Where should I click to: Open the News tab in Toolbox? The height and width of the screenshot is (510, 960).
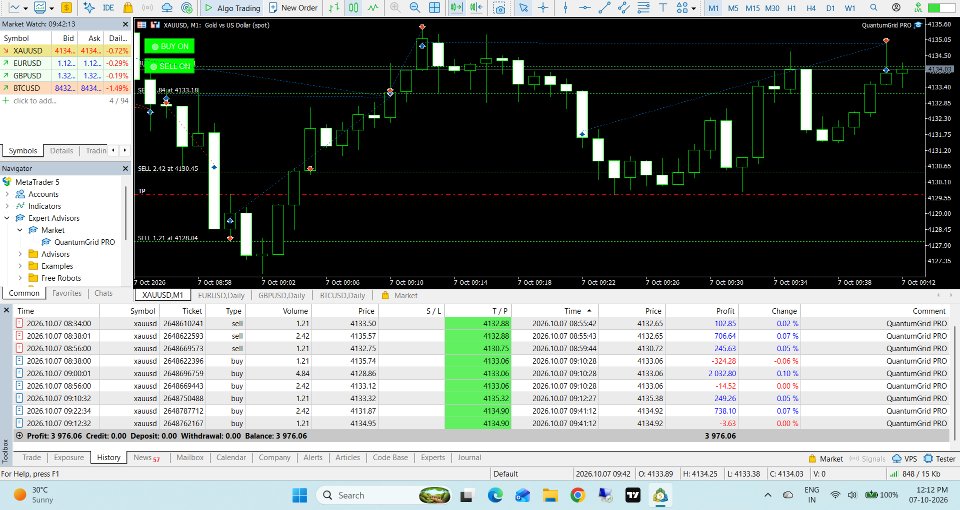(x=146, y=457)
